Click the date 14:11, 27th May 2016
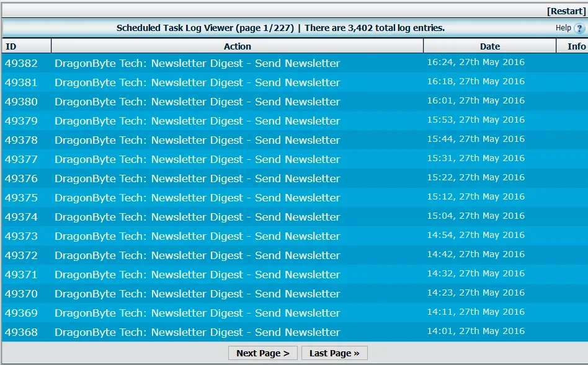Screen dimensions: 588x365 coord(476,312)
